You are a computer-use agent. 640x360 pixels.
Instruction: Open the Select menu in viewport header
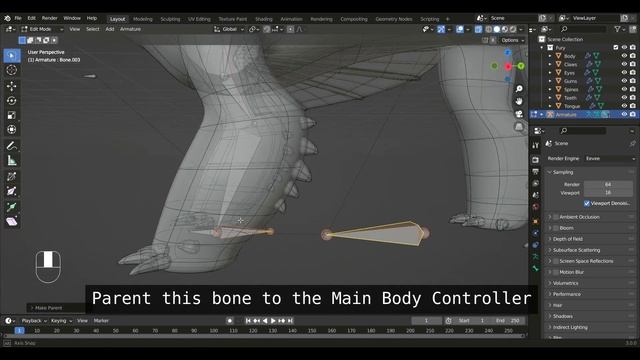(x=93, y=29)
